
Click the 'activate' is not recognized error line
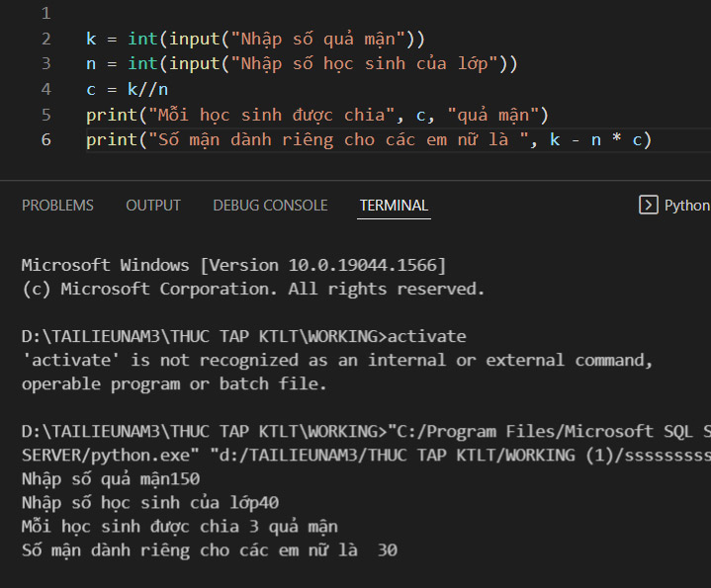click(336, 360)
